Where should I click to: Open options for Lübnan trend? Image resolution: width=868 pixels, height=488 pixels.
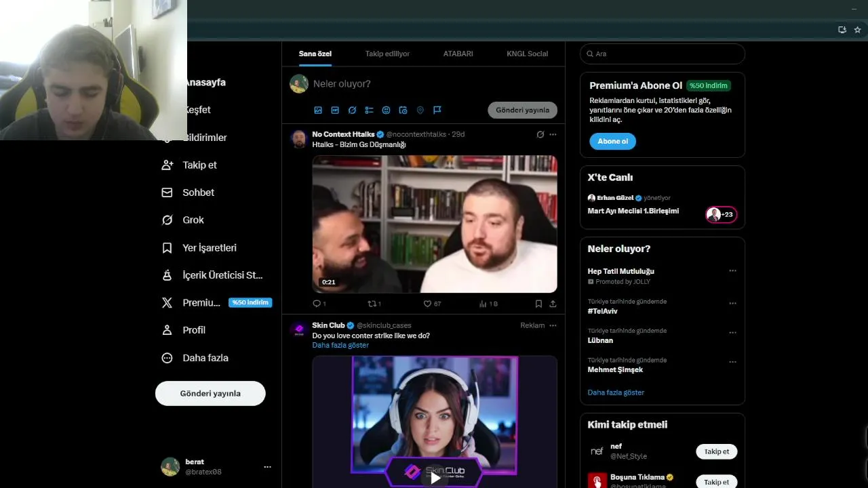pos(732,333)
